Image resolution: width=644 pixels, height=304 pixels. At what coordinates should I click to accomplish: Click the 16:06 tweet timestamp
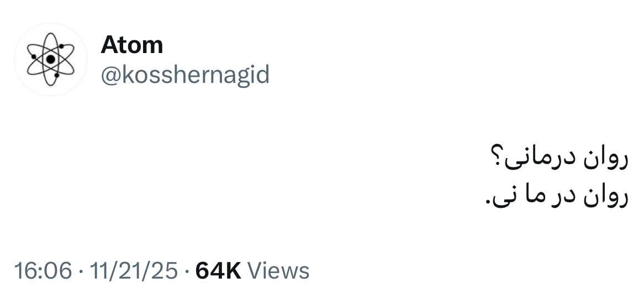43,271
